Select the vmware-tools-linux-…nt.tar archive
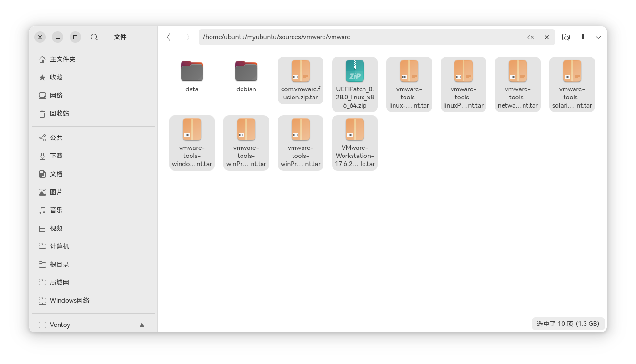 click(409, 85)
